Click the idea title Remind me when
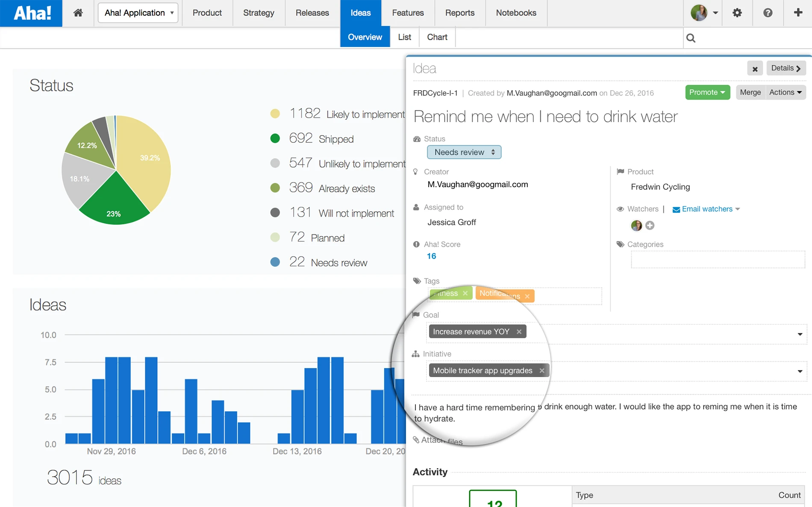 [x=545, y=117]
